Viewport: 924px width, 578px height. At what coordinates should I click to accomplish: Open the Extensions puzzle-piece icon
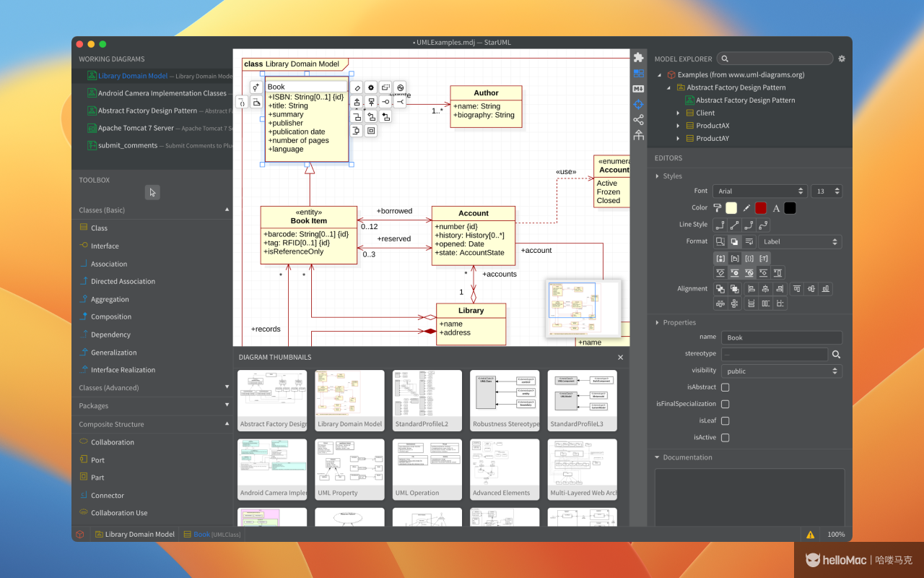[638, 57]
